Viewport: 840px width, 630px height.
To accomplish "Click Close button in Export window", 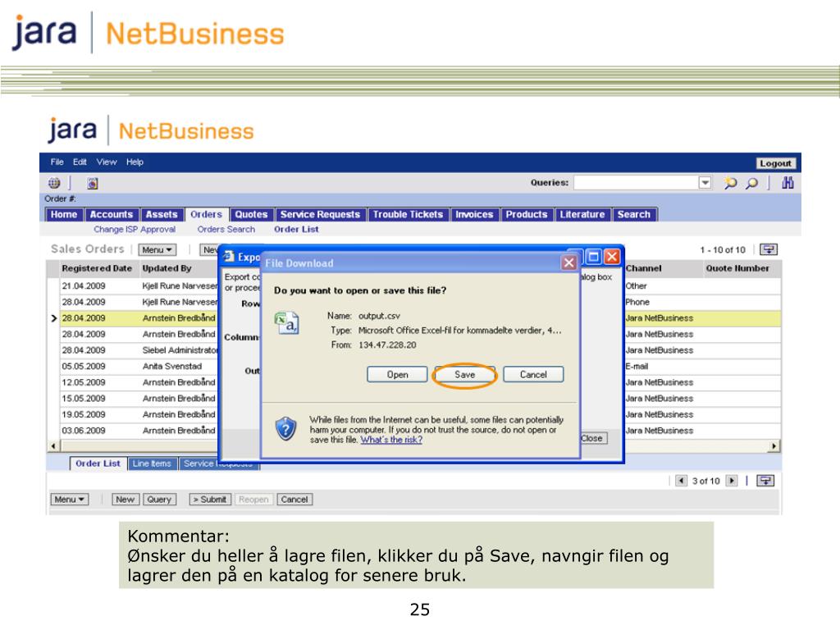I will [x=592, y=438].
